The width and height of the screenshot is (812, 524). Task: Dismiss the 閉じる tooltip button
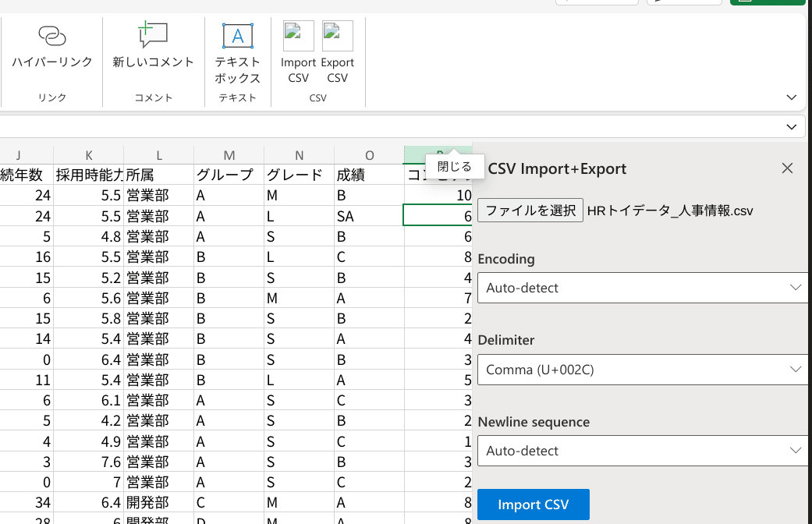pyautogui.click(x=454, y=166)
